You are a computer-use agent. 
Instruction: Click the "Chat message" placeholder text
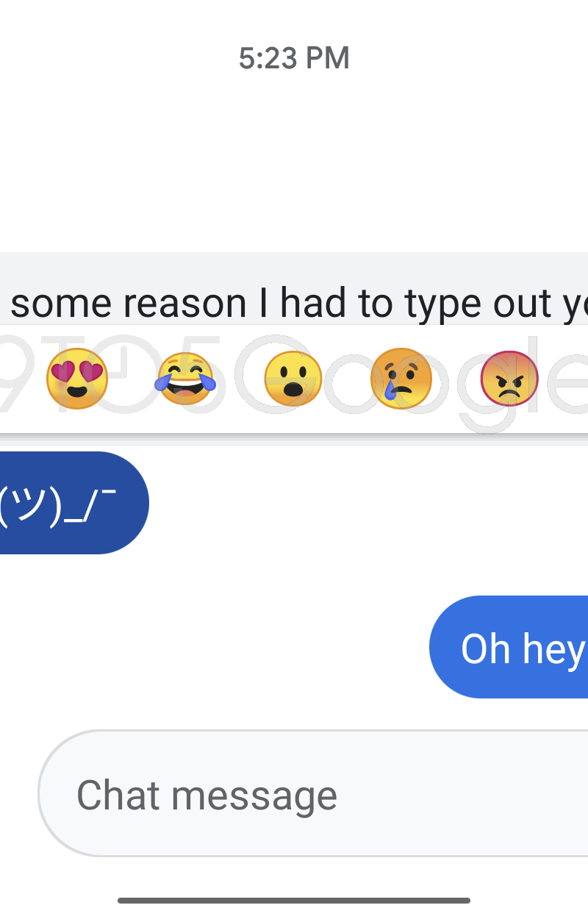pyautogui.click(x=207, y=795)
